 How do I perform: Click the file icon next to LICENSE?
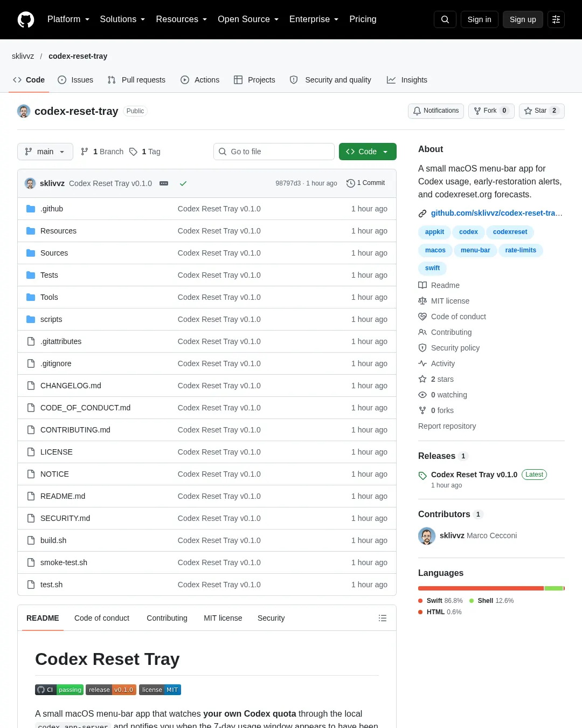[x=31, y=452]
